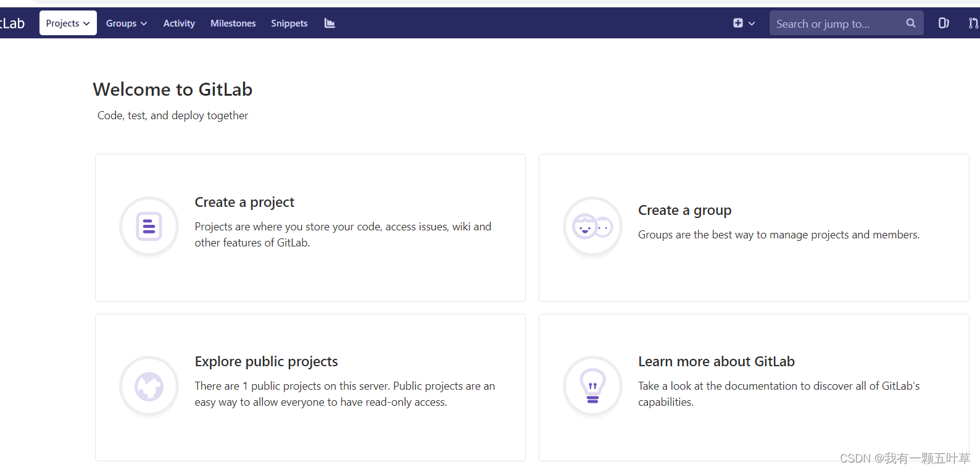Open the issues icon in navbar
980x470 pixels.
944,23
